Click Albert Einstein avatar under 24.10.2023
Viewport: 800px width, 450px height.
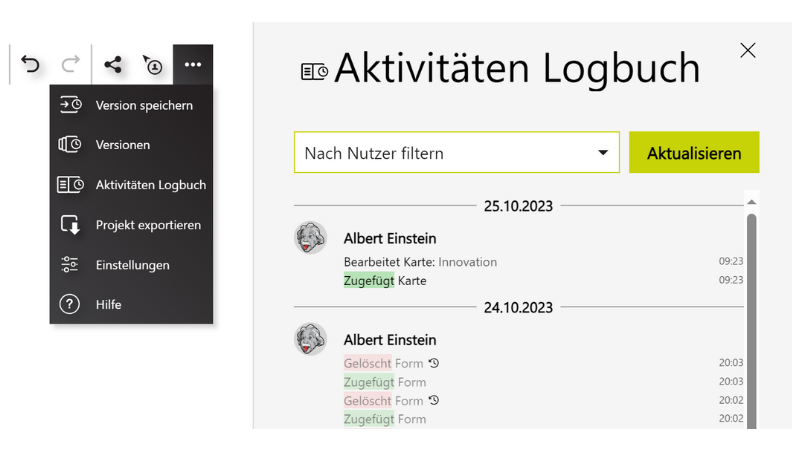click(310, 339)
